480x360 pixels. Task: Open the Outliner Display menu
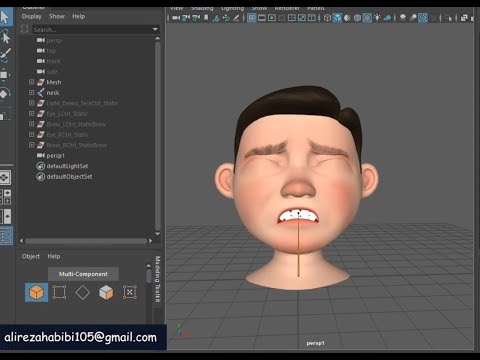[x=32, y=16]
